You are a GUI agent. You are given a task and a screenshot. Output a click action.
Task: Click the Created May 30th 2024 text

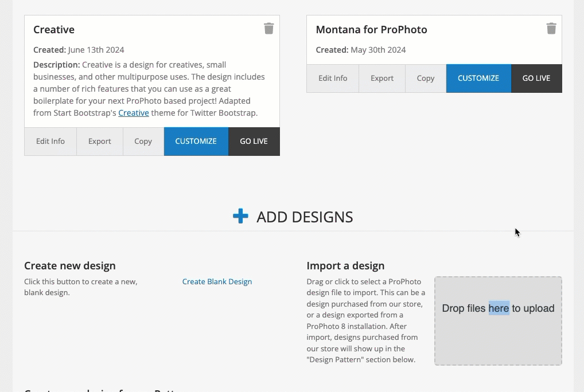coord(360,50)
